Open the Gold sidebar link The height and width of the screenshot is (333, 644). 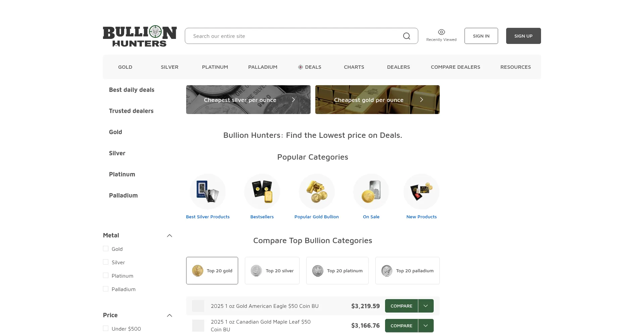115,132
